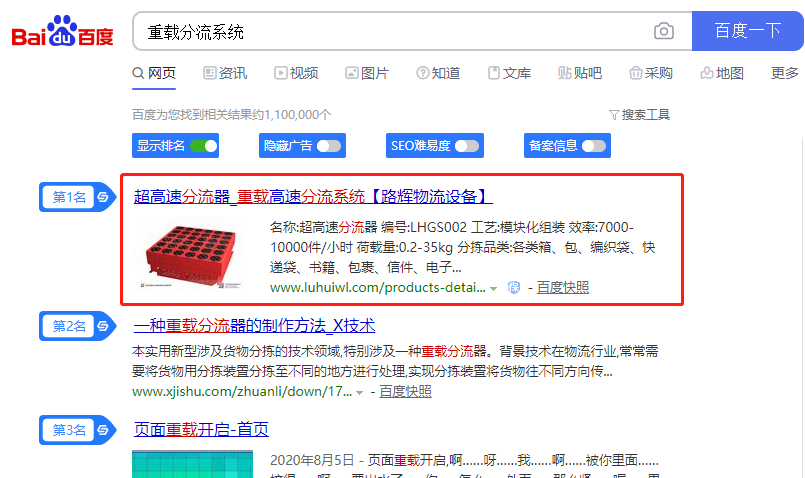Enable the 隐藏广告 switch
This screenshot has height=478, width=805.
[x=329, y=146]
